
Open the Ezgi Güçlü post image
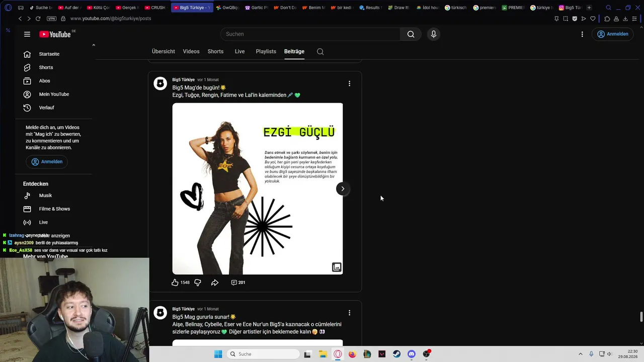(258, 189)
